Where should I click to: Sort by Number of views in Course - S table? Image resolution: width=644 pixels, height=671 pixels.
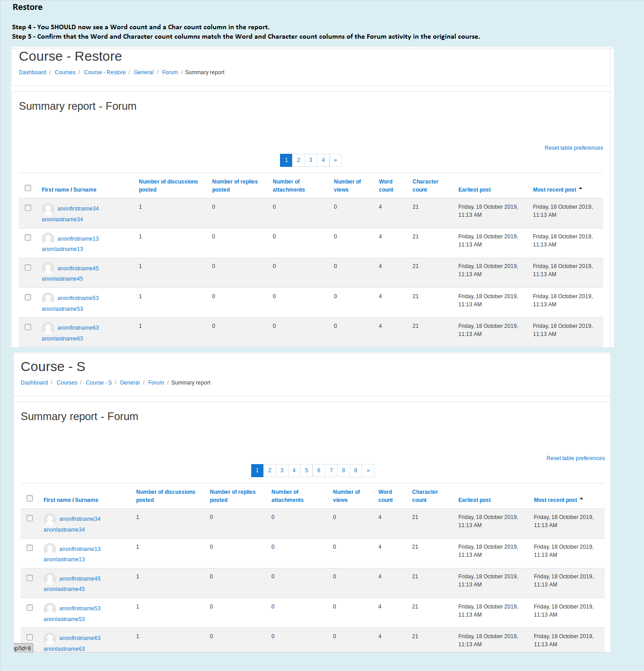[346, 496]
